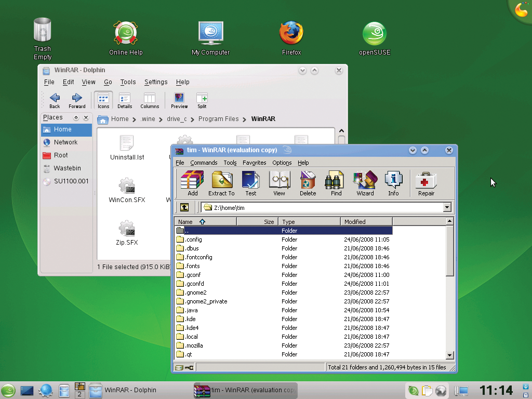This screenshot has height=399, width=532.
Task: Open the View menu in Dolphin
Action: pos(88,82)
